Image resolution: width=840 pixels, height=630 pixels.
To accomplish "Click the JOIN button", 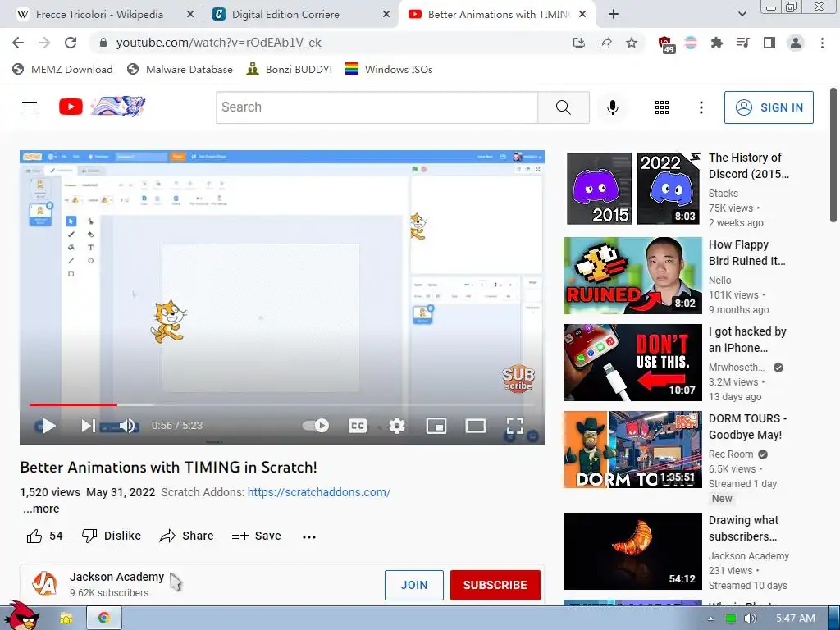I will [x=414, y=585].
